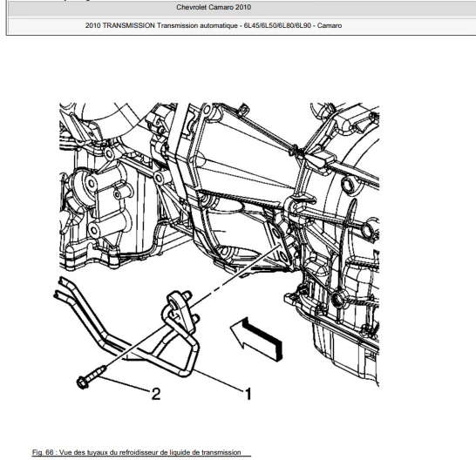Viewport: 476px width, 460px height.
Task: Click the open pipe ends at left edge
Action: click(x=61, y=287)
